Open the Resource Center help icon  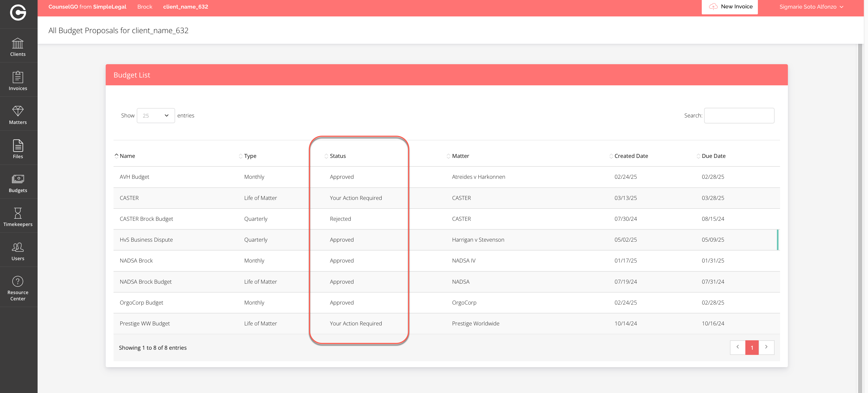(x=18, y=281)
